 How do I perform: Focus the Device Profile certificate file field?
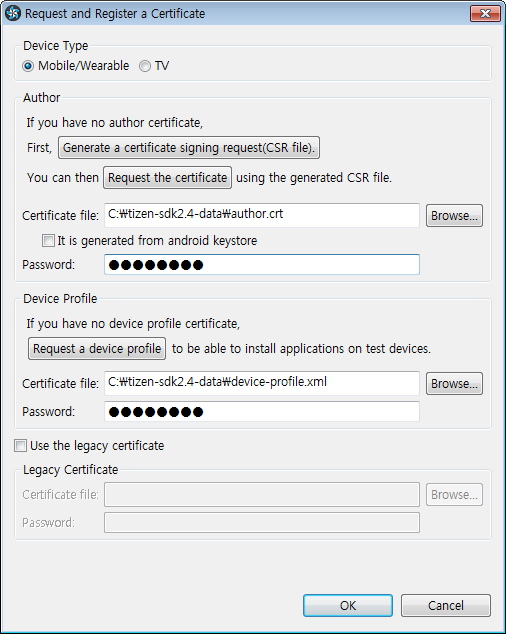(262, 383)
